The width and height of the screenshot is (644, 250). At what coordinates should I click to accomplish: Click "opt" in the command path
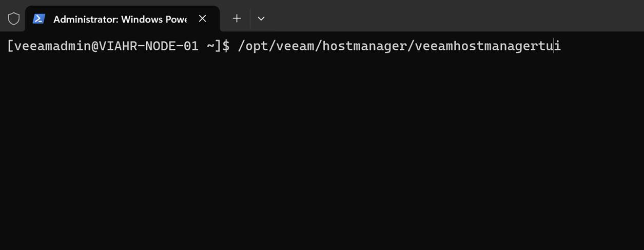point(257,46)
